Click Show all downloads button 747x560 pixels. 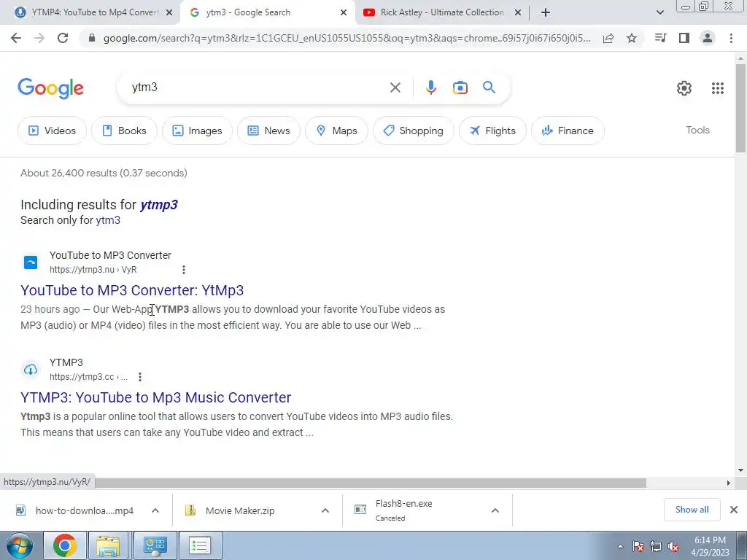(692, 510)
